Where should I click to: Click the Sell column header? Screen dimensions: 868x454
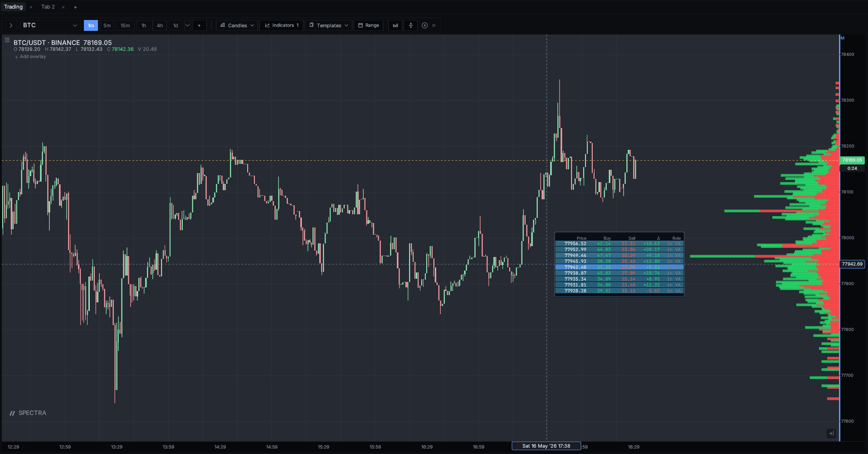[632, 238]
